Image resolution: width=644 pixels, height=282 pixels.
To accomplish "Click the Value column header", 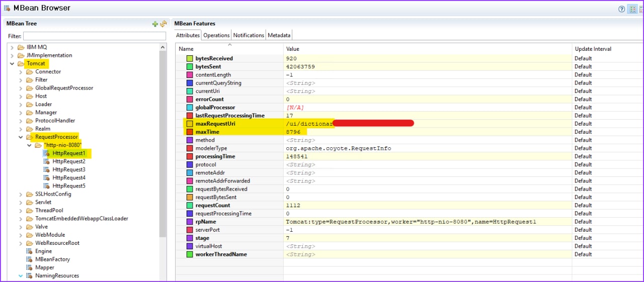I will [428, 49].
